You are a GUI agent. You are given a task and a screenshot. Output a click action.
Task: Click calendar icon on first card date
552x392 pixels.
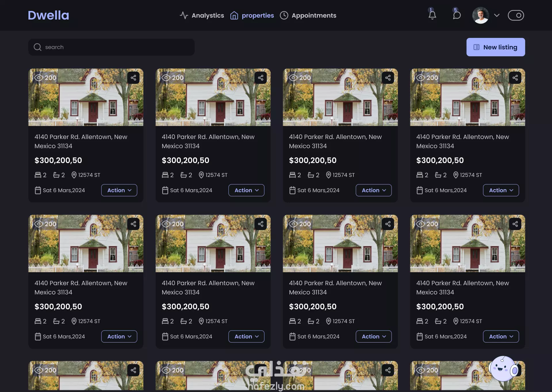coord(38,190)
